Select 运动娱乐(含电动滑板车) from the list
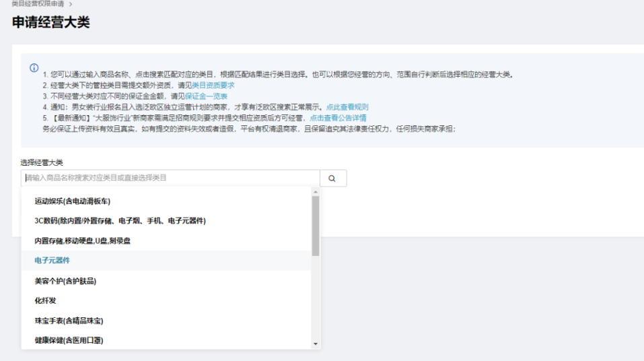Screen dimensions: 644x361 (x=72, y=201)
